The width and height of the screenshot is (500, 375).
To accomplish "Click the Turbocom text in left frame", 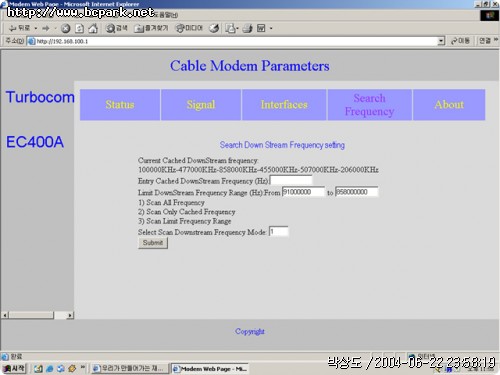I will tap(40, 97).
